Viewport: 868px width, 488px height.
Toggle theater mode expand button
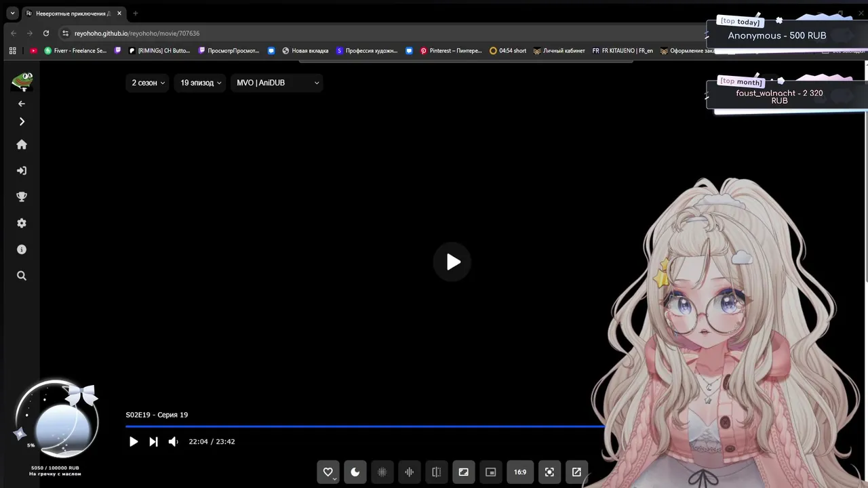464,472
